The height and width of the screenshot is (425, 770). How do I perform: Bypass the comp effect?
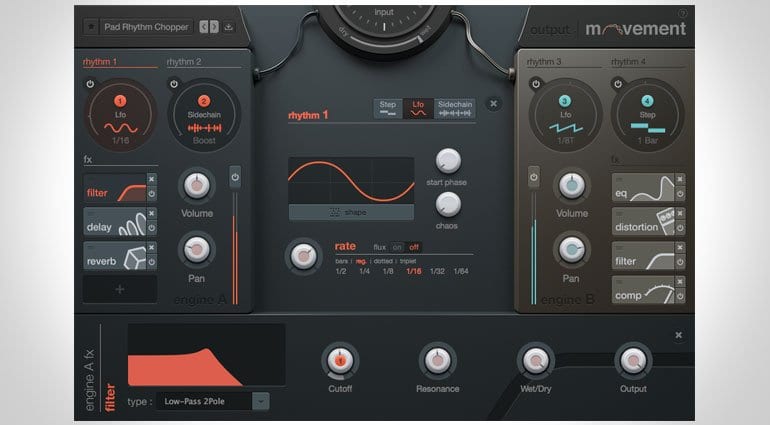point(680,296)
